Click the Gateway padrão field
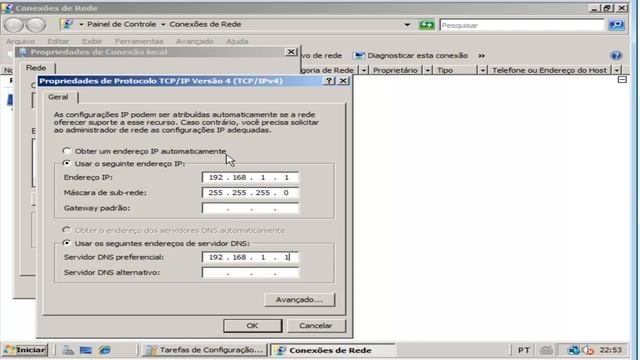 (x=250, y=208)
